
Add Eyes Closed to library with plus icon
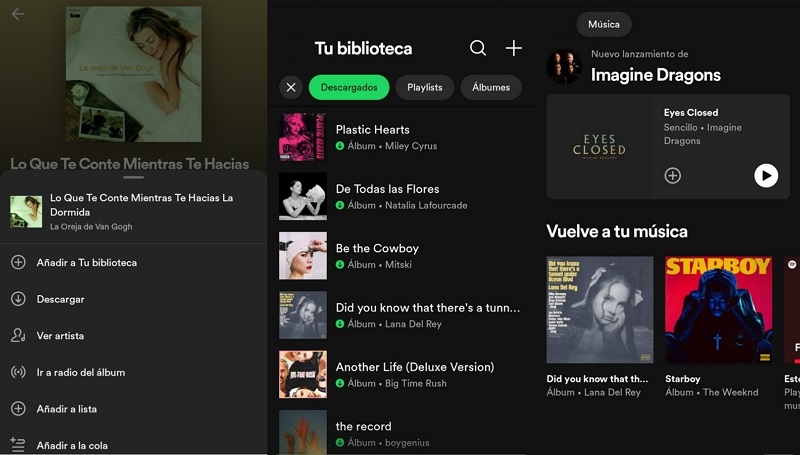coord(672,175)
